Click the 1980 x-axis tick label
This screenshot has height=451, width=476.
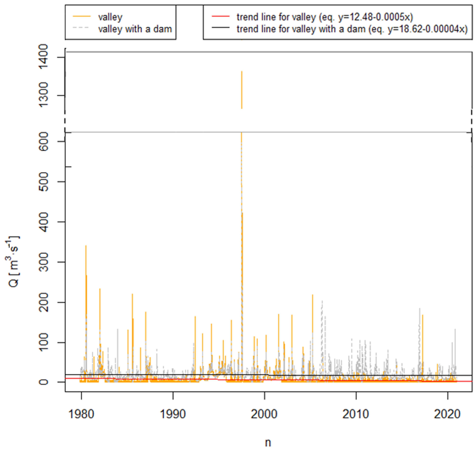click(81, 414)
